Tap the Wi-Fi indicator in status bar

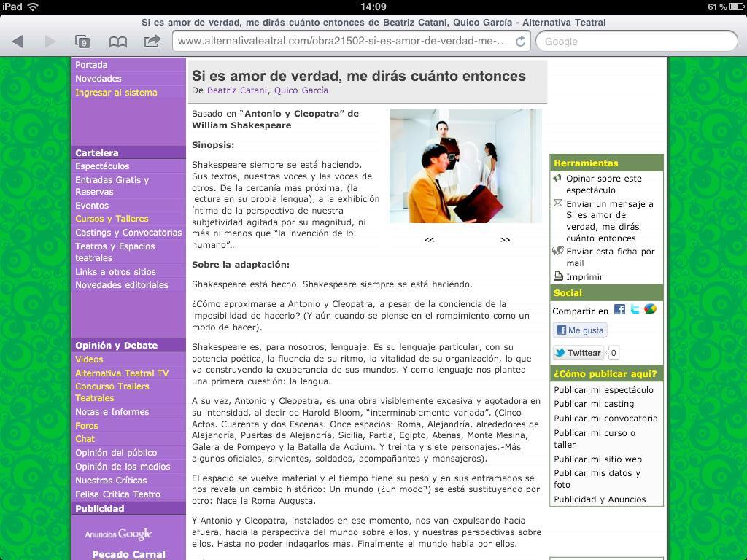tap(33, 7)
